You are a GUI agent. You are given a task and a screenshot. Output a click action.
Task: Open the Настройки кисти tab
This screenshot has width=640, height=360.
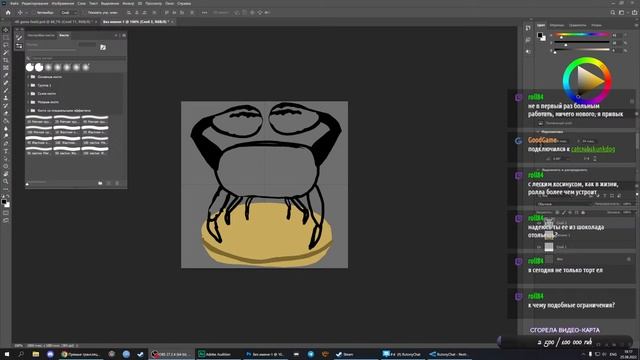(41, 35)
